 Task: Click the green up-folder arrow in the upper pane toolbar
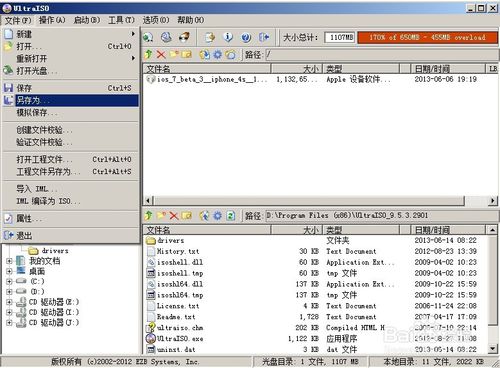click(x=149, y=54)
